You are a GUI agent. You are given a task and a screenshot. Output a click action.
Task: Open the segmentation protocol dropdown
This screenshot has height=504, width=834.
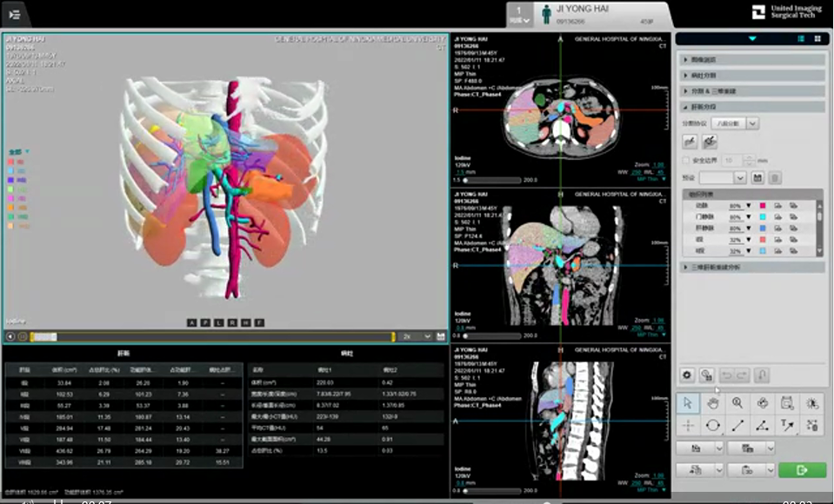point(735,123)
